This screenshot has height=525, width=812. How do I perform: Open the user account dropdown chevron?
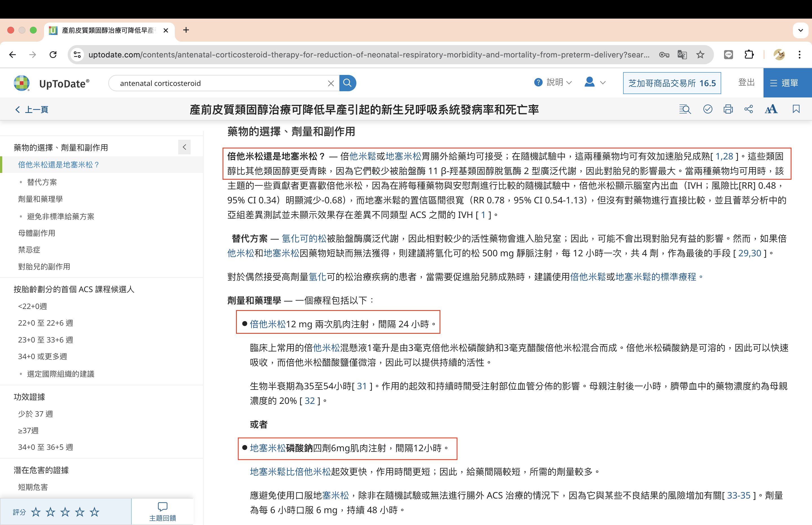[603, 82]
